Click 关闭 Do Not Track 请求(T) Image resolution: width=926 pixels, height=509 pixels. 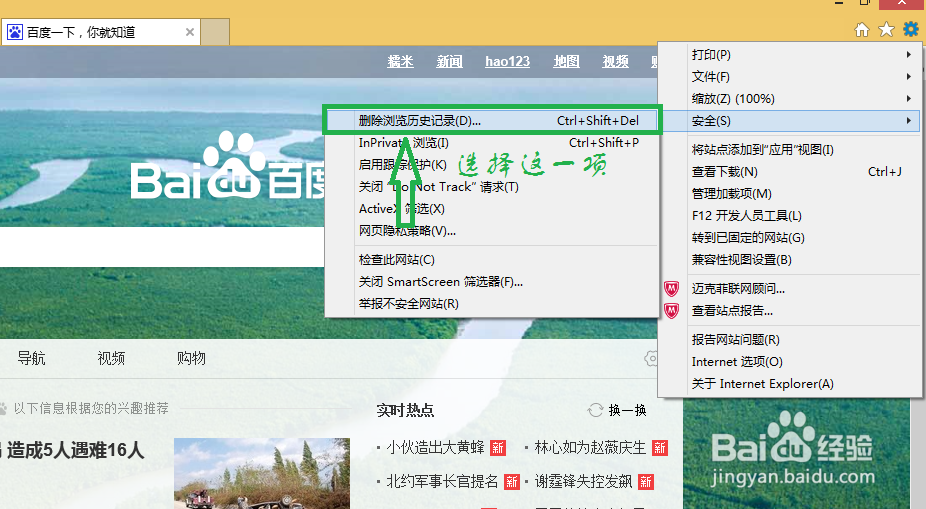492,187
